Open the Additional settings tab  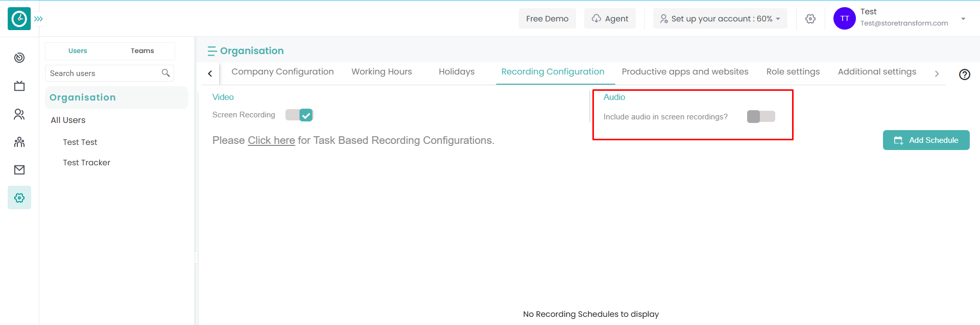[877, 72]
